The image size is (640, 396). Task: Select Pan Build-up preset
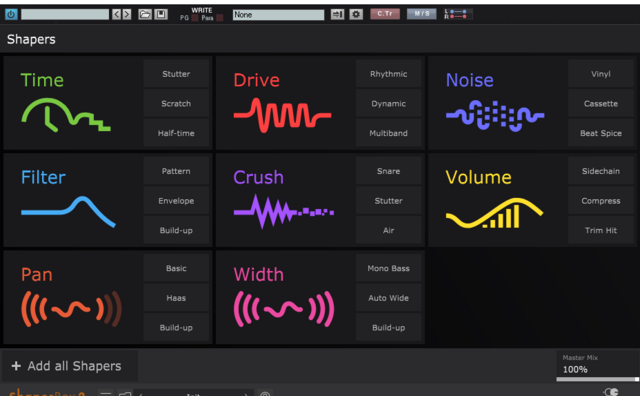point(176,327)
